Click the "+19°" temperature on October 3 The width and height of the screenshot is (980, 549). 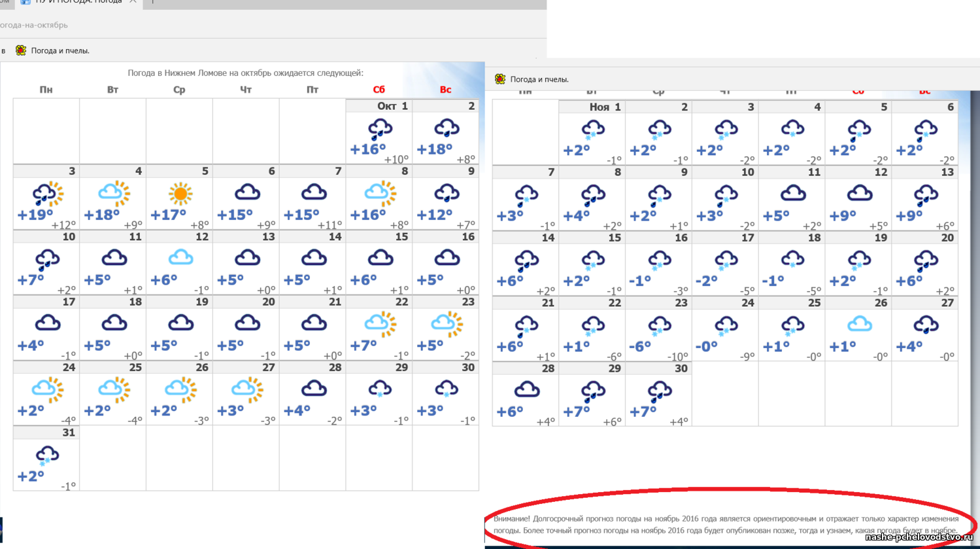(x=35, y=215)
